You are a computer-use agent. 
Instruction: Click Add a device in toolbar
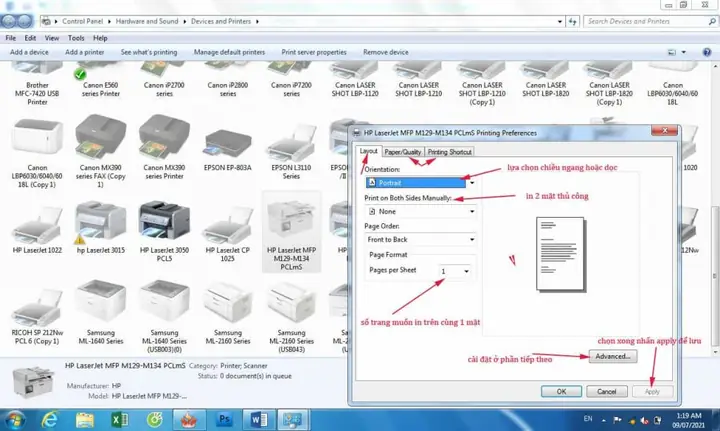[29, 52]
